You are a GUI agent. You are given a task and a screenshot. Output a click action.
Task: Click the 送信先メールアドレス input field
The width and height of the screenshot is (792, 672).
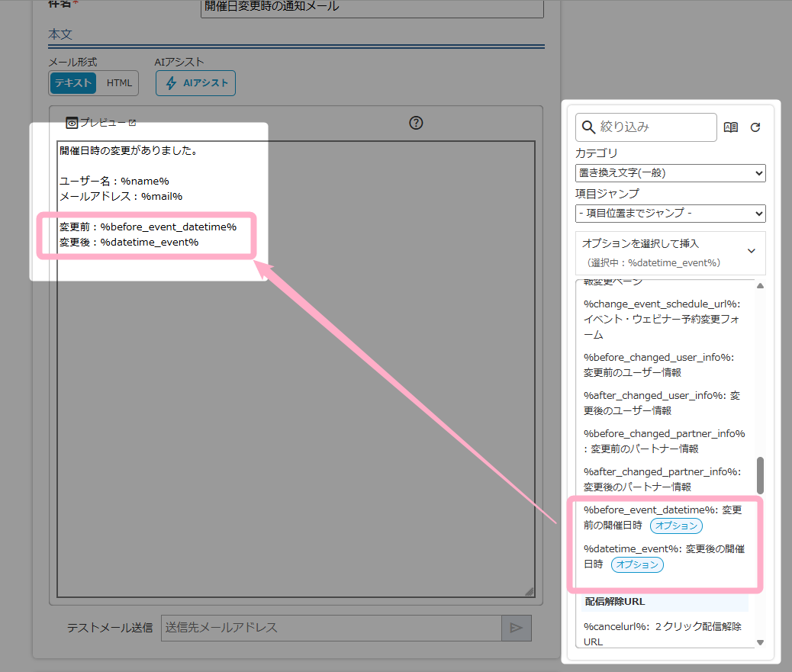click(x=330, y=628)
